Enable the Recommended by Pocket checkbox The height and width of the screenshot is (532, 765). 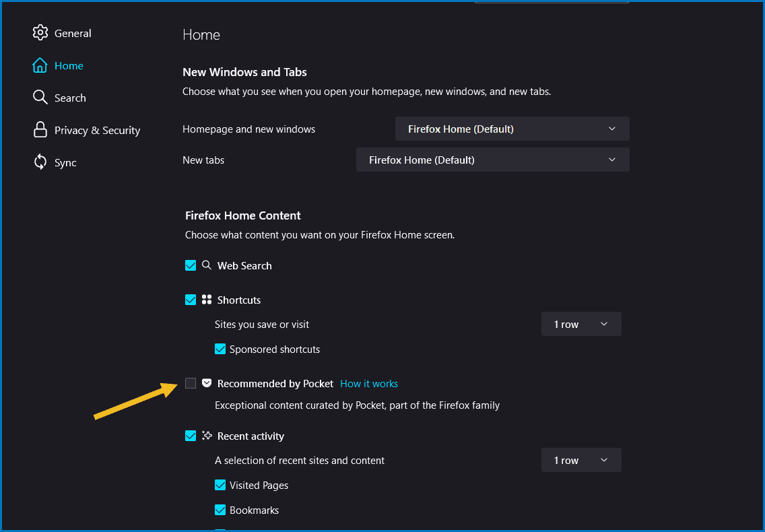191,383
